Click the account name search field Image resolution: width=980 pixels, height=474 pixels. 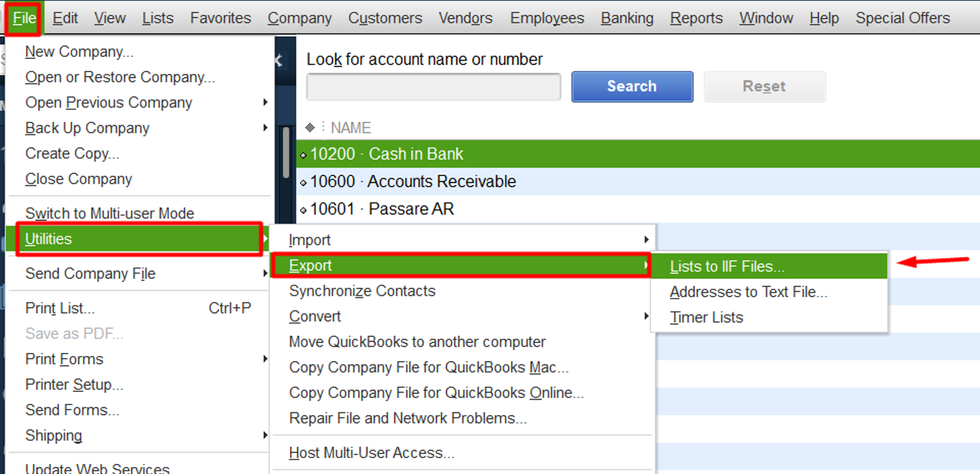coord(432,86)
